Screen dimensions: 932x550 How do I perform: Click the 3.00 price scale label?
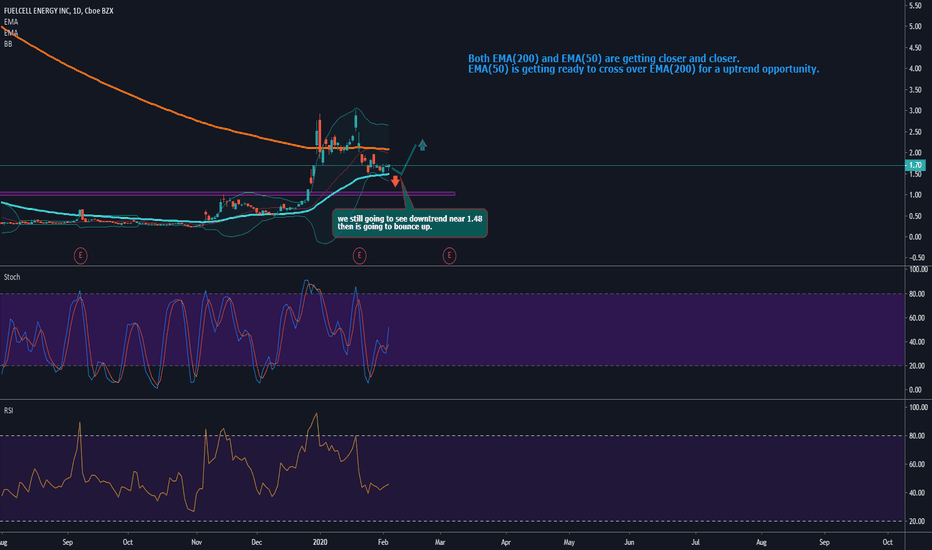coord(915,111)
